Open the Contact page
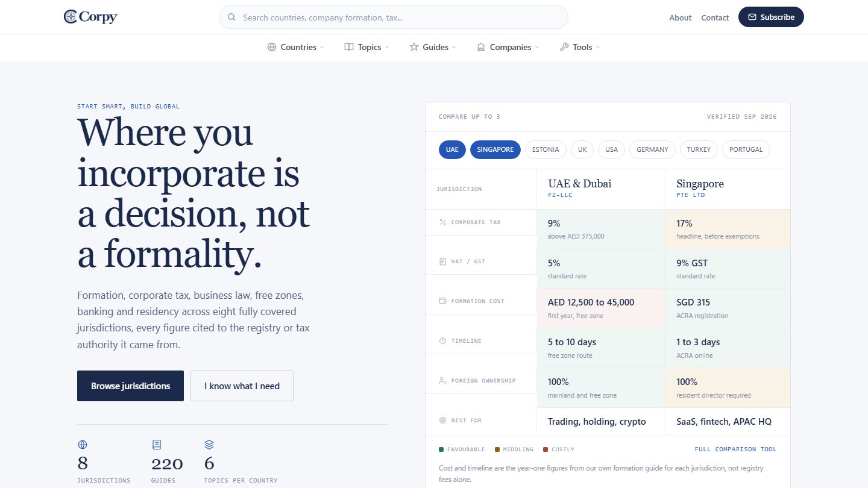Screen dimensions: 868x488 [715, 17]
